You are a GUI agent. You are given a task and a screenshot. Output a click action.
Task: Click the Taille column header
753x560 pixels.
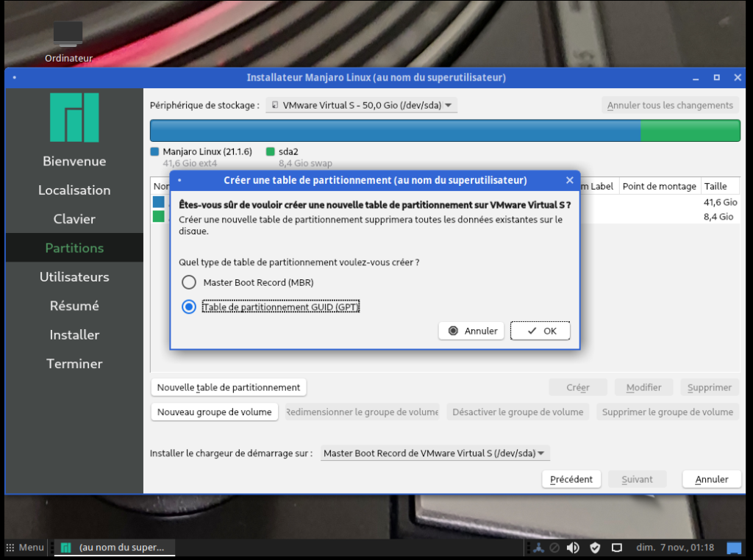pyautogui.click(x=715, y=187)
